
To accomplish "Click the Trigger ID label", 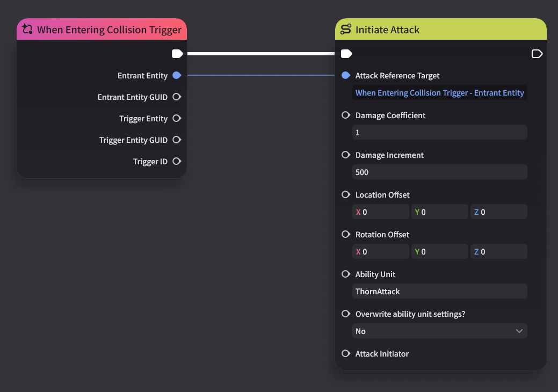I will click(x=150, y=162).
